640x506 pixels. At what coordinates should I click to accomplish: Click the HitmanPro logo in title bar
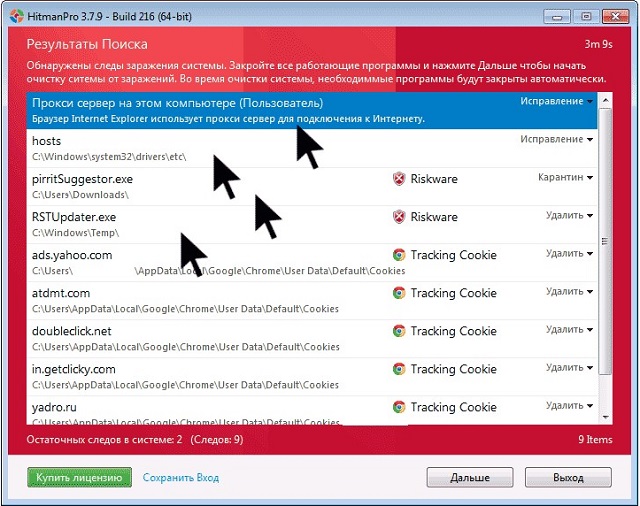[17, 16]
